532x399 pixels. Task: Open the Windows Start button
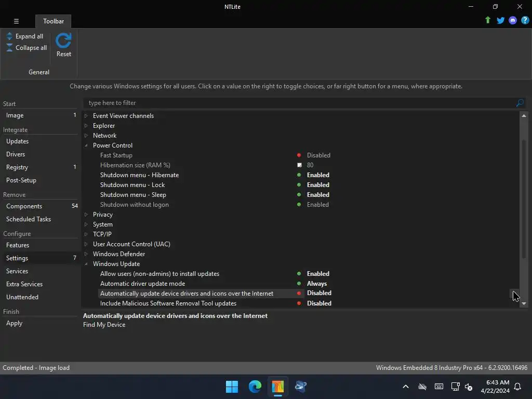coord(232,387)
